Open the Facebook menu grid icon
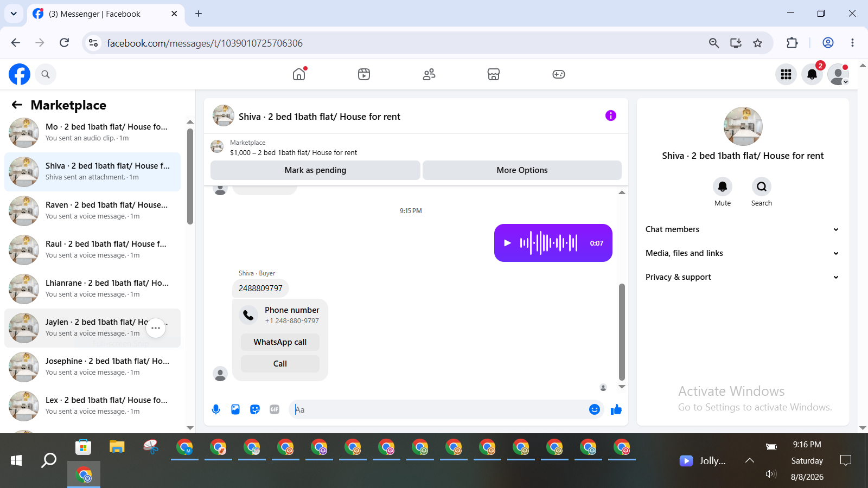 click(786, 74)
